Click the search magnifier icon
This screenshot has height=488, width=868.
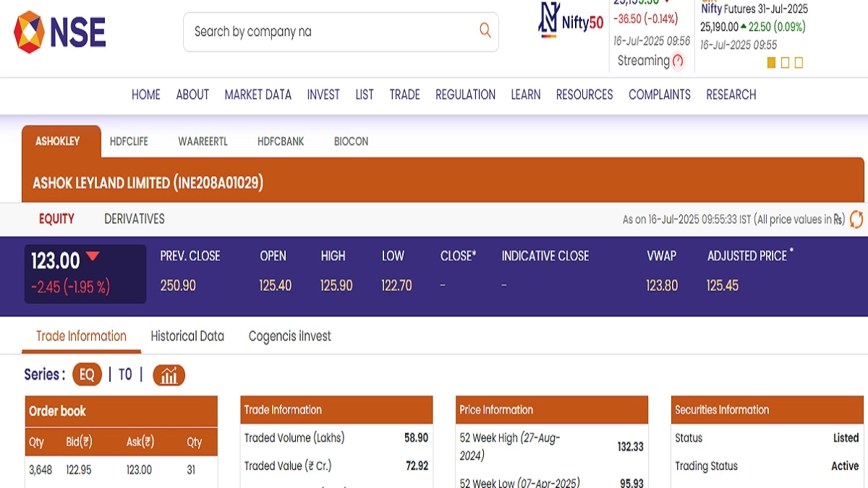[485, 30]
